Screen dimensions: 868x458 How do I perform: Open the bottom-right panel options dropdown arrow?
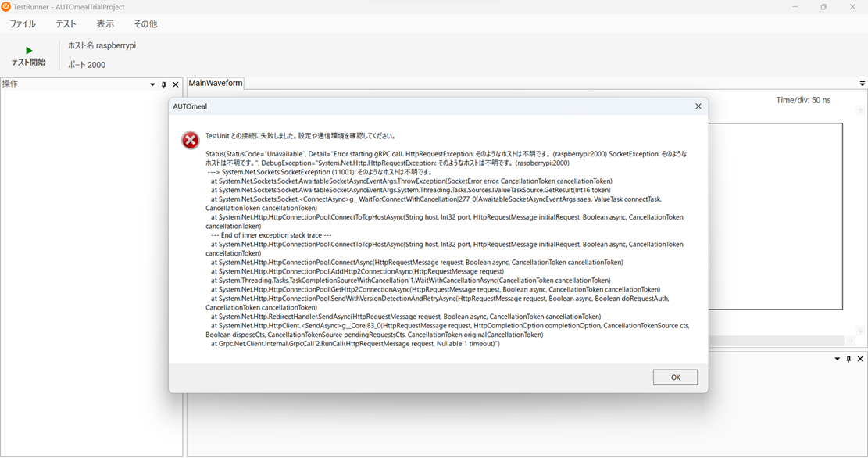tap(838, 359)
